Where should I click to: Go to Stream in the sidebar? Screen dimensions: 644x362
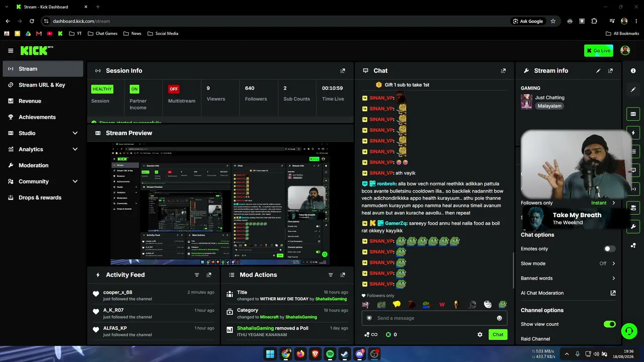pos(43,69)
